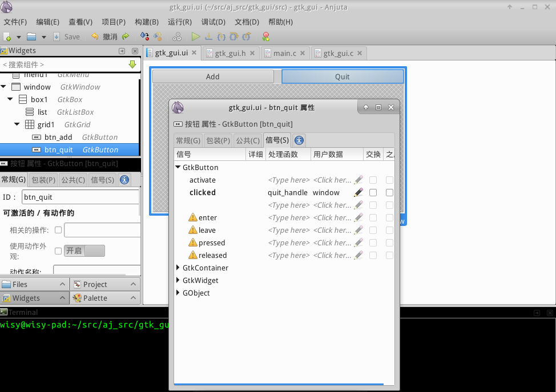Switch to the gtk_gui.h tab
This screenshot has width=556, height=392.
[x=230, y=53]
